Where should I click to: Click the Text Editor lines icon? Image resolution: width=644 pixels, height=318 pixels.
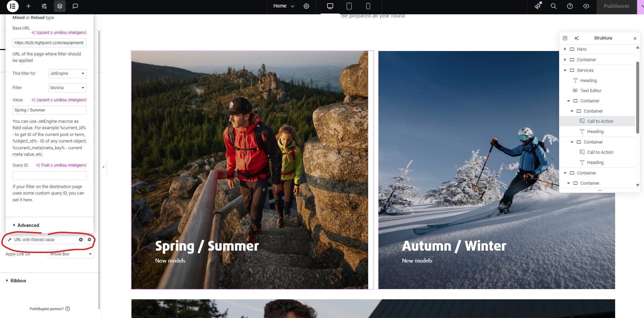pyautogui.click(x=575, y=91)
